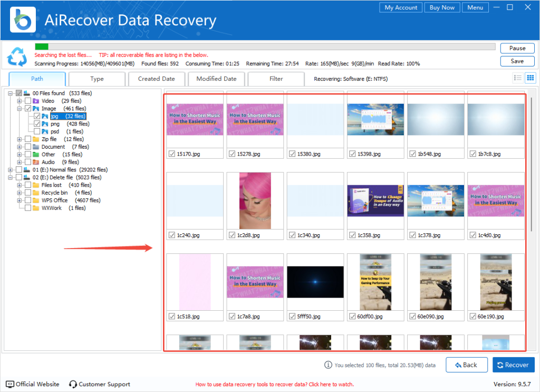Click the headset Customer Support icon
The height and width of the screenshot is (392, 540).
tap(73, 384)
